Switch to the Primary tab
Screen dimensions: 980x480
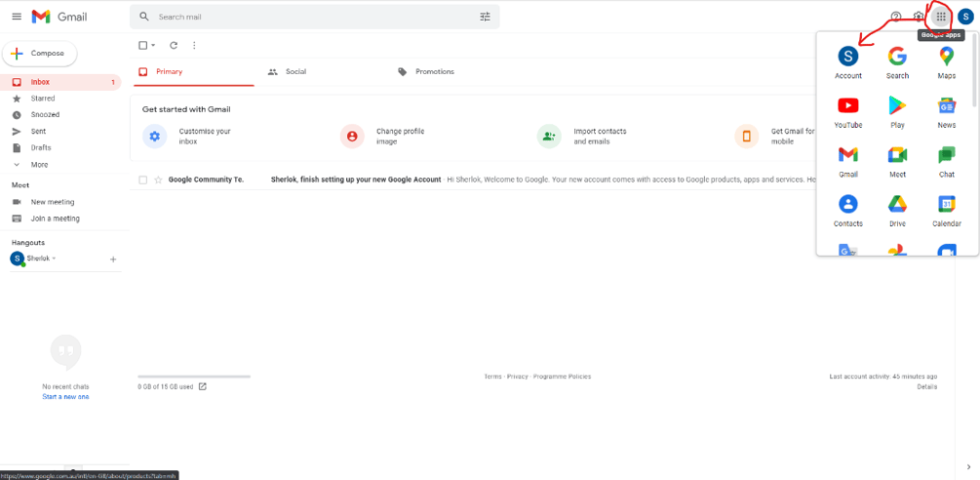tap(194, 72)
